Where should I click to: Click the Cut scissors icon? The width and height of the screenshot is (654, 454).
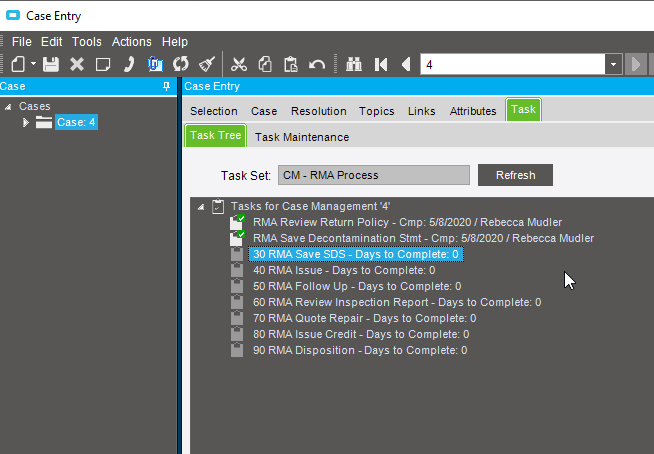pos(239,65)
